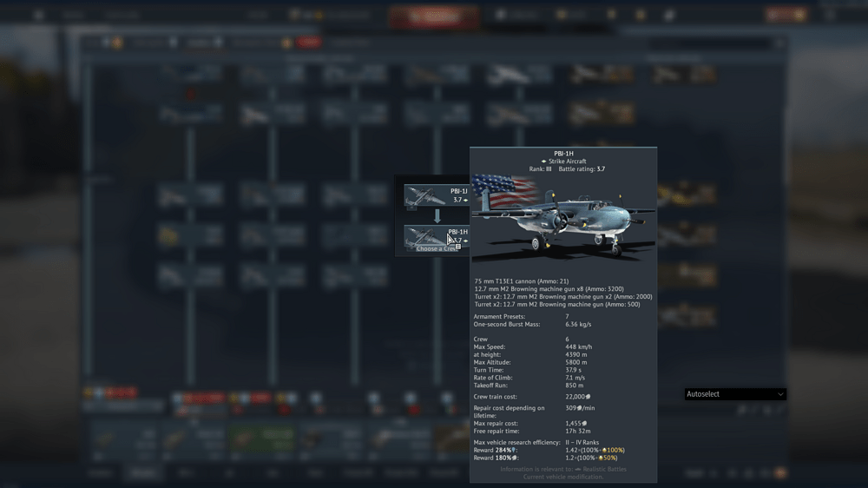Screen dimensions: 868x488
Task: Click the '1,455' max repair value
Action: point(575,423)
